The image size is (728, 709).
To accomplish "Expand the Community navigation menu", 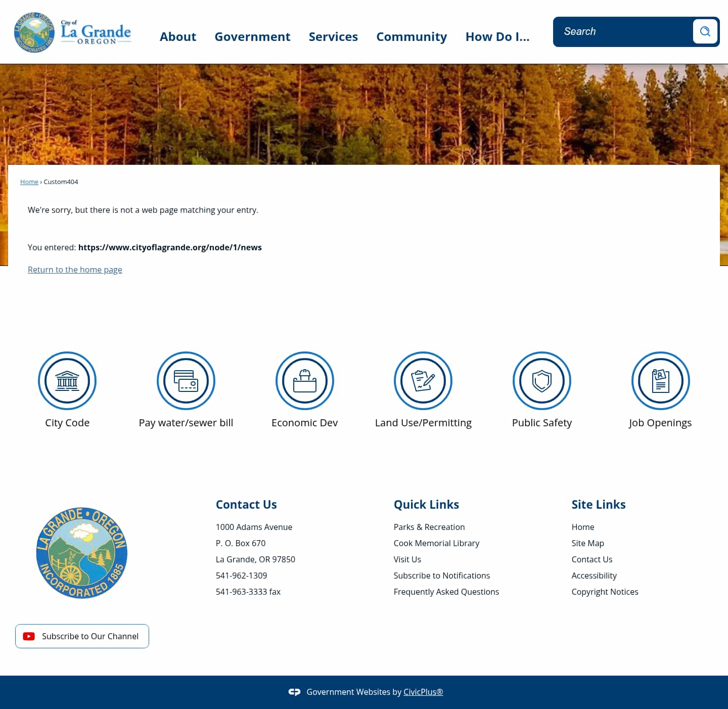I will coord(412,36).
